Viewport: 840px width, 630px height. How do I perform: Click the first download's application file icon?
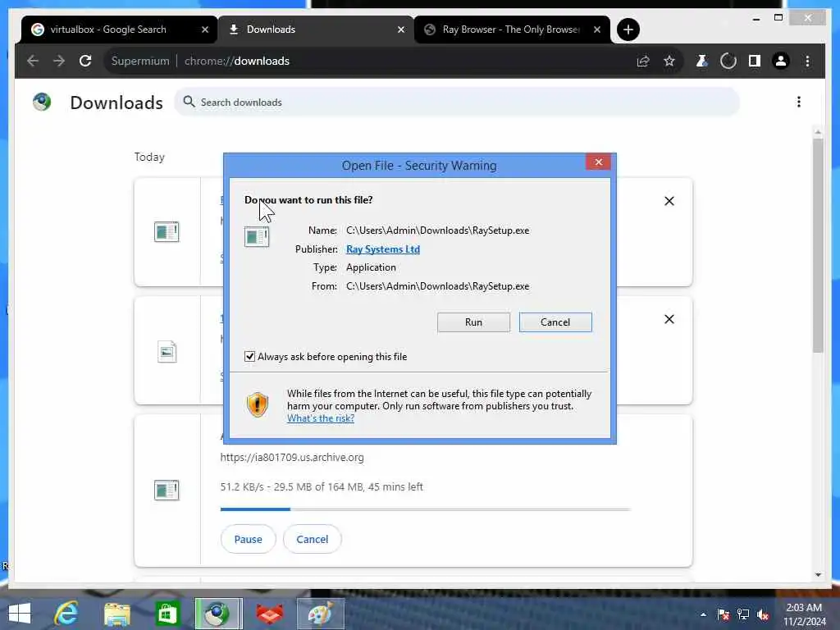(x=167, y=232)
